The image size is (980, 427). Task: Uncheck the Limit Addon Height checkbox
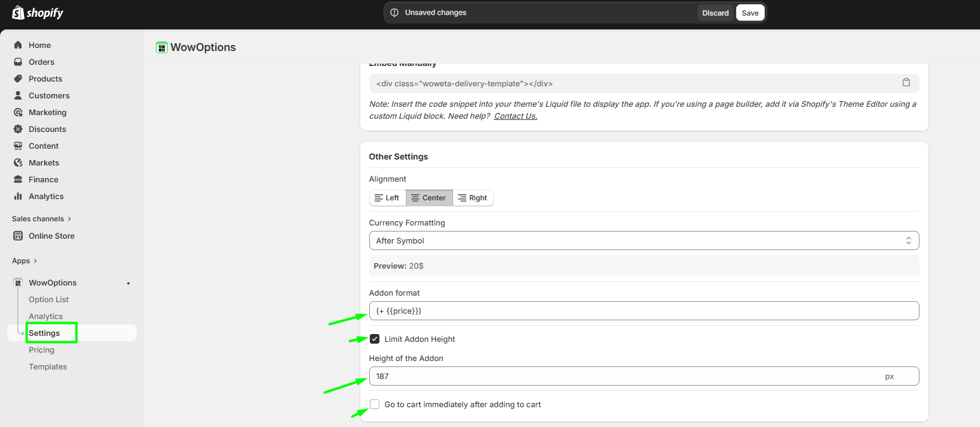(375, 339)
